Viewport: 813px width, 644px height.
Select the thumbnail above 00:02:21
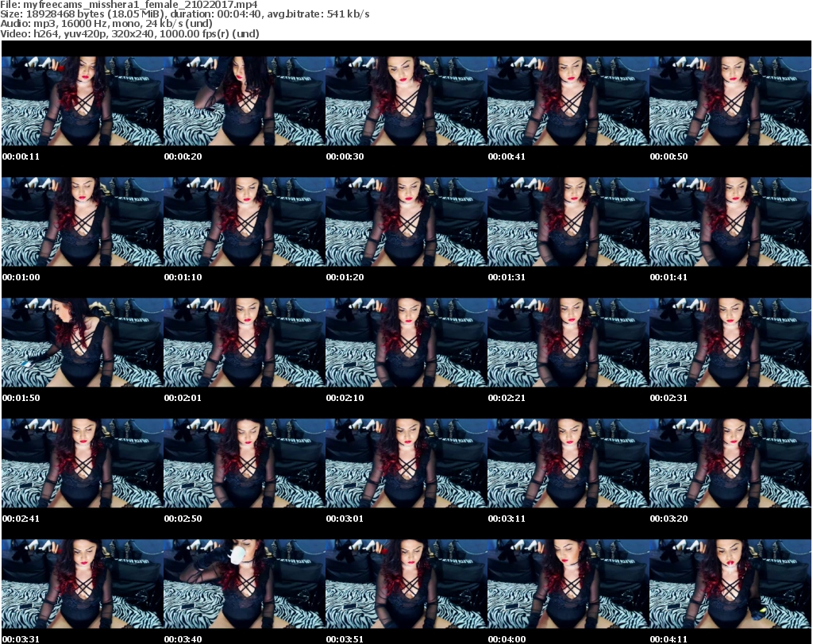click(x=568, y=343)
